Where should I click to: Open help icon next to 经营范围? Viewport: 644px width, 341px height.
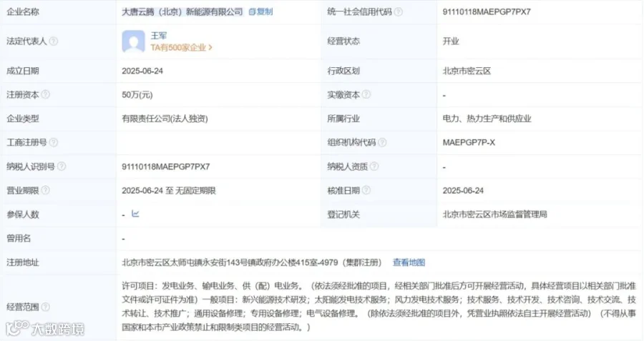[x=46, y=307]
